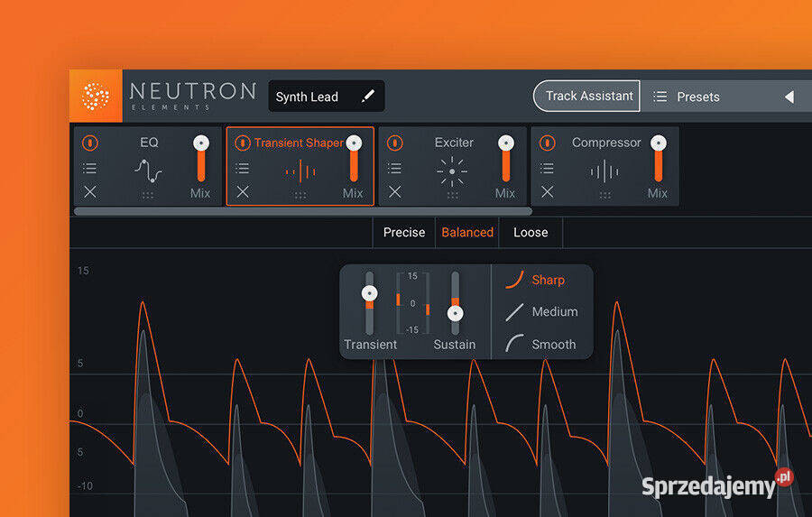Image resolution: width=812 pixels, height=517 pixels.
Task: Click the Sharp curve icon
Action: (515, 279)
